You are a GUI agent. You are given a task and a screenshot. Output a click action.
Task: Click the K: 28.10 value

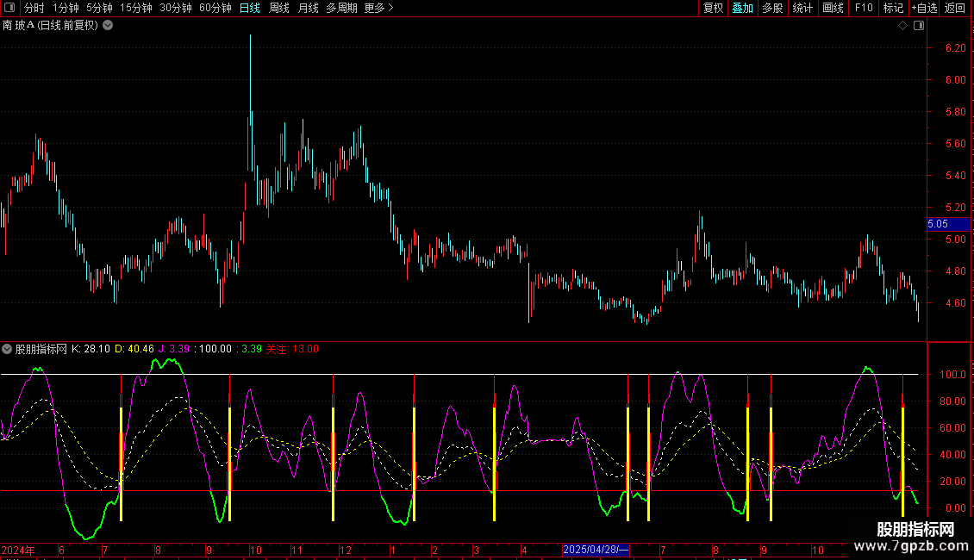pyautogui.click(x=91, y=349)
